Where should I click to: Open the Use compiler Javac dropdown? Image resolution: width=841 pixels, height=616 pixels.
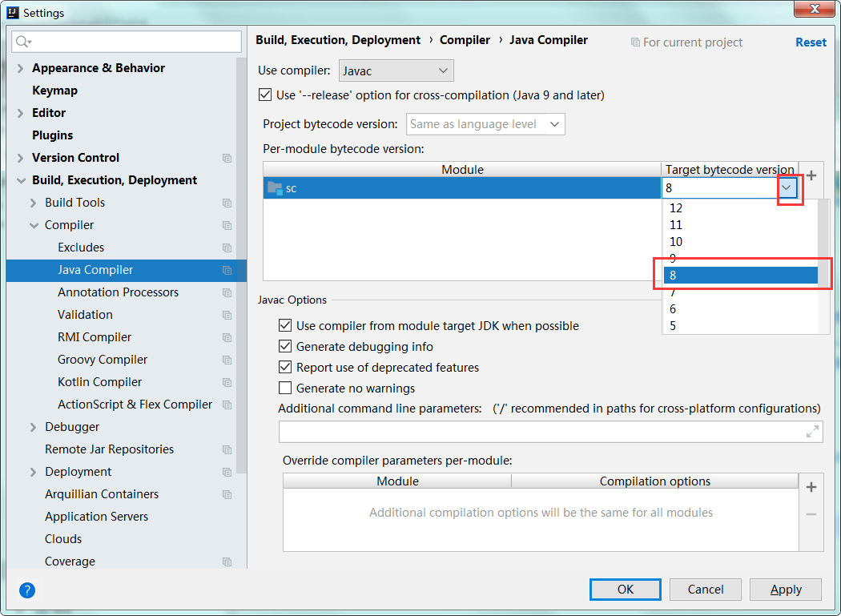396,70
